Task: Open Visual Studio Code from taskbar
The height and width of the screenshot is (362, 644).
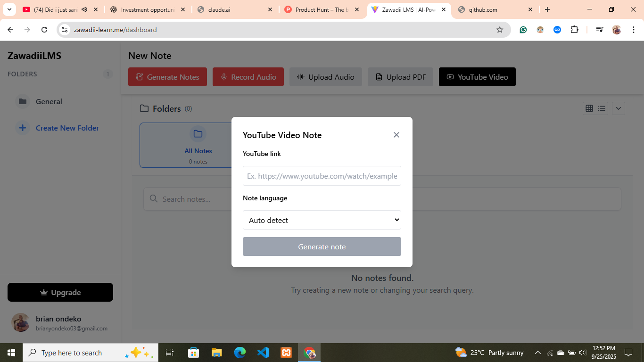Action: (263, 353)
